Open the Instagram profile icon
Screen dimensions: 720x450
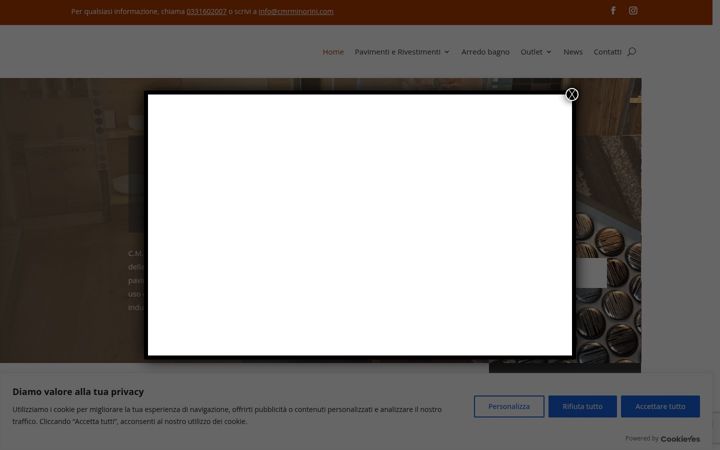pos(633,11)
